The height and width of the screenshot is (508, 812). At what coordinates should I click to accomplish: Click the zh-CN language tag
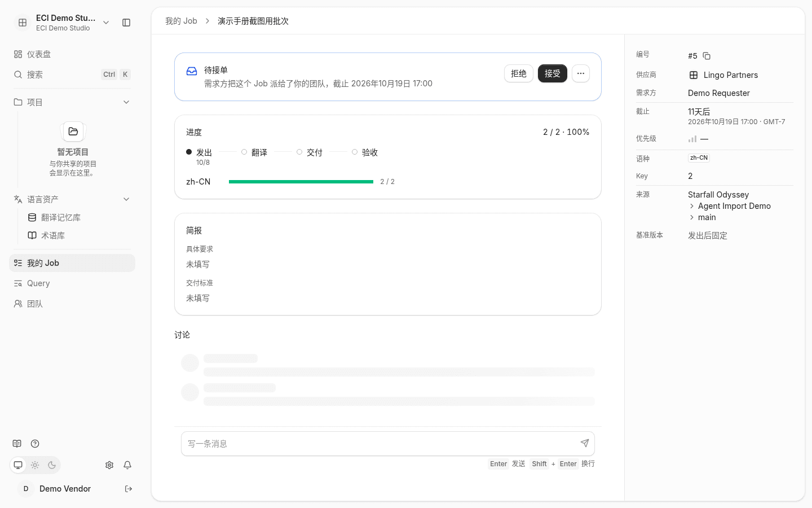pos(699,158)
